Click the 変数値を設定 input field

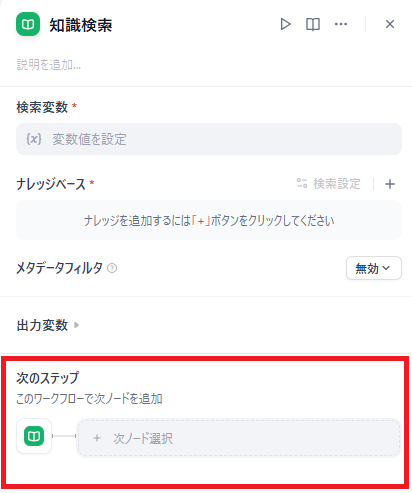click(209, 139)
